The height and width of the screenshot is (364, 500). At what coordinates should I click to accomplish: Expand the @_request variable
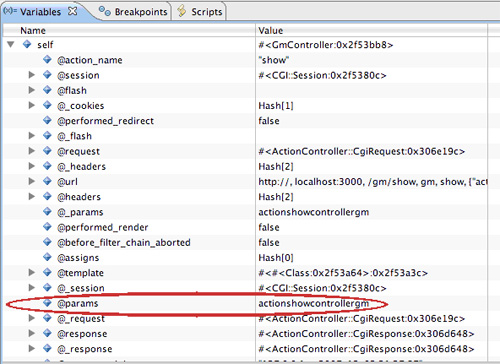tap(32, 318)
